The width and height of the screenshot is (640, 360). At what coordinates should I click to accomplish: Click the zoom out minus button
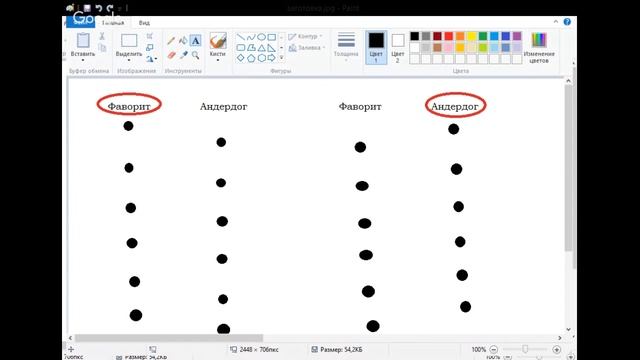point(494,349)
